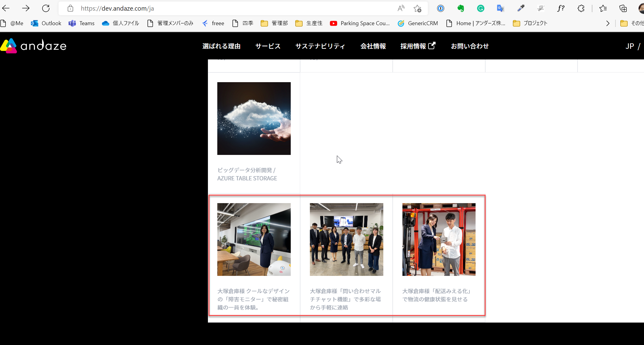Launch the Evernote Web Clipper extension
Viewport: 644px width, 345px height.
pos(461,8)
